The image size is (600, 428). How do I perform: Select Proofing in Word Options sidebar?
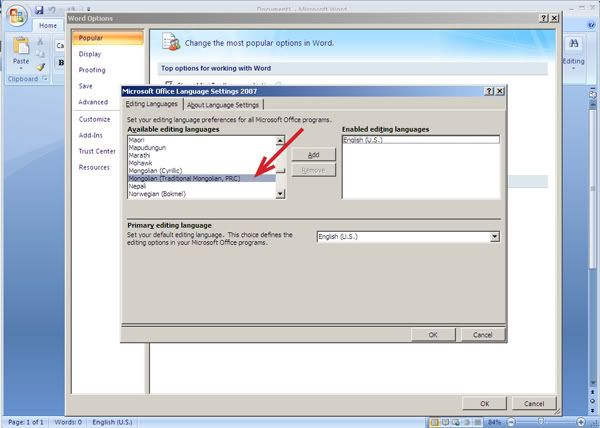[92, 70]
